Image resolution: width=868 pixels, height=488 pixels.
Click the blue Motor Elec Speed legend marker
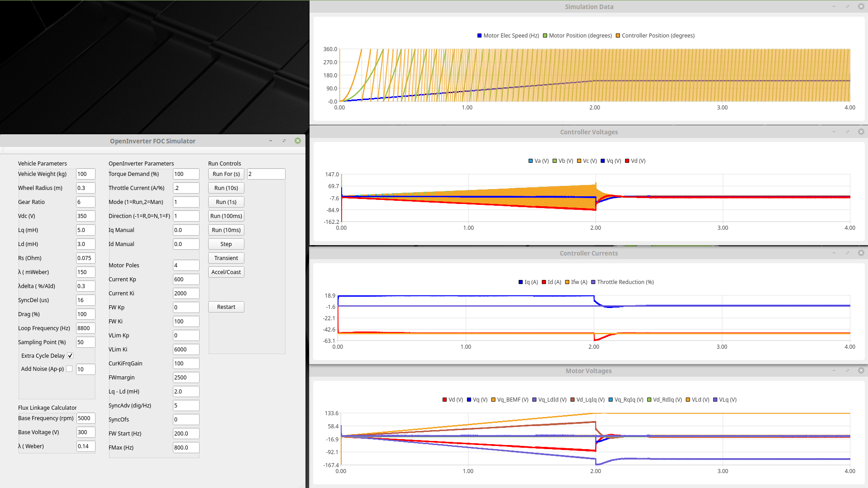[x=479, y=36]
